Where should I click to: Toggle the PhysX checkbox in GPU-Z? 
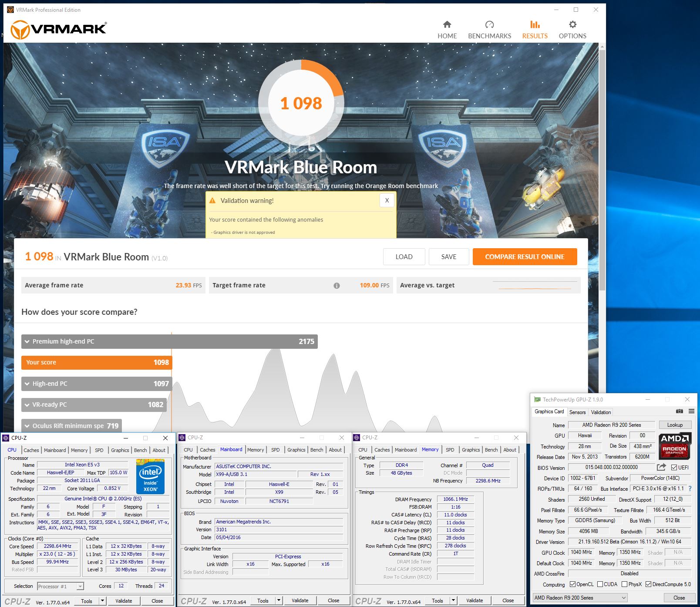click(624, 584)
